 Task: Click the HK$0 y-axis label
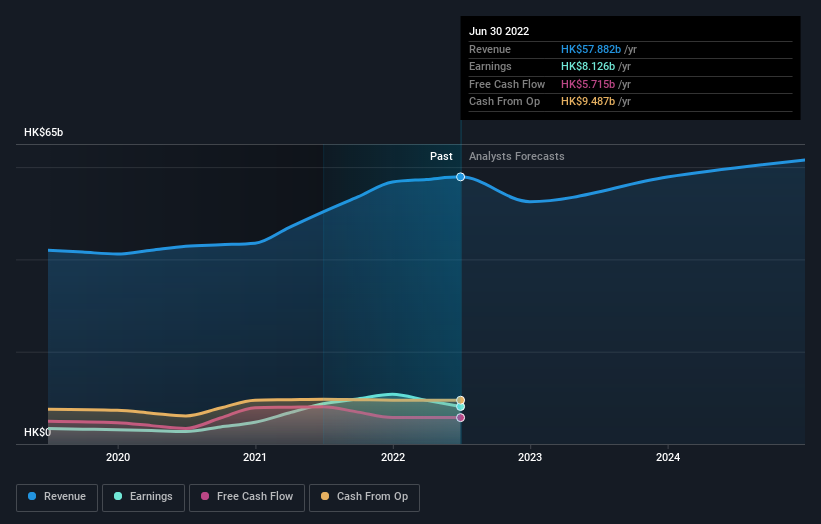coord(37,432)
